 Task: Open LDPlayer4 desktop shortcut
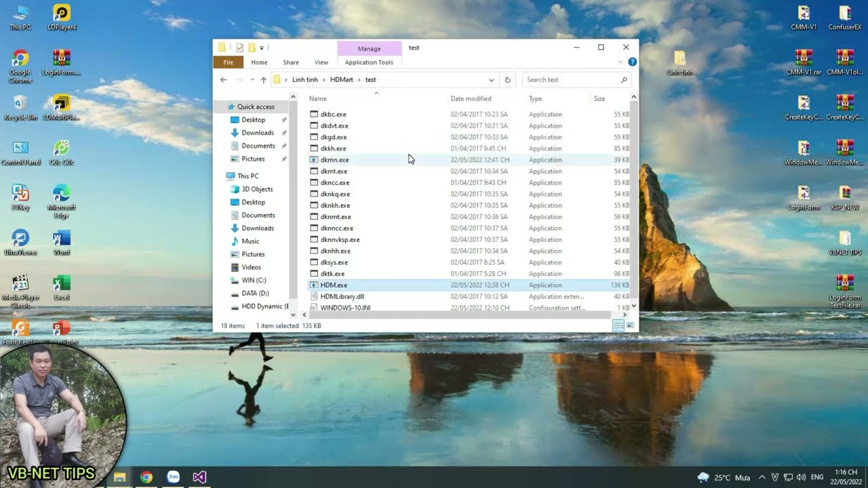click(62, 18)
